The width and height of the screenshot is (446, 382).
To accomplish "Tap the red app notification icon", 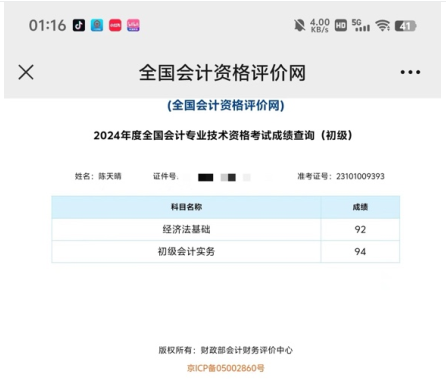I will point(115,25).
